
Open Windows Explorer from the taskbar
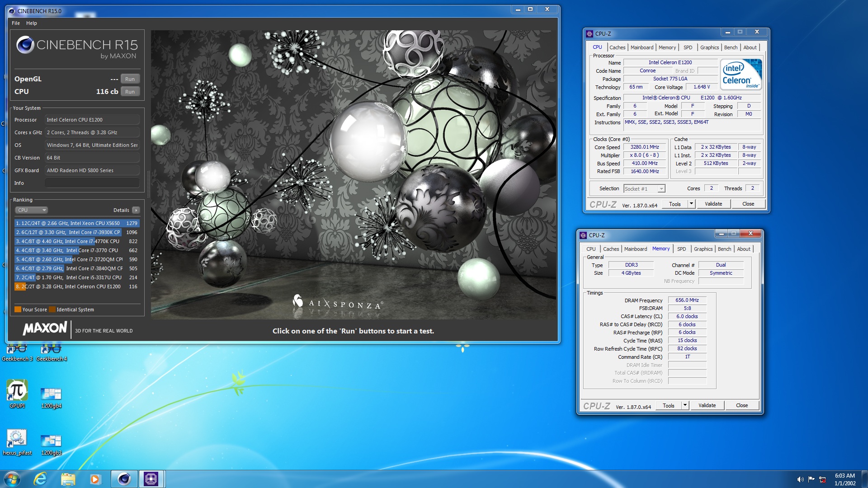(x=68, y=479)
